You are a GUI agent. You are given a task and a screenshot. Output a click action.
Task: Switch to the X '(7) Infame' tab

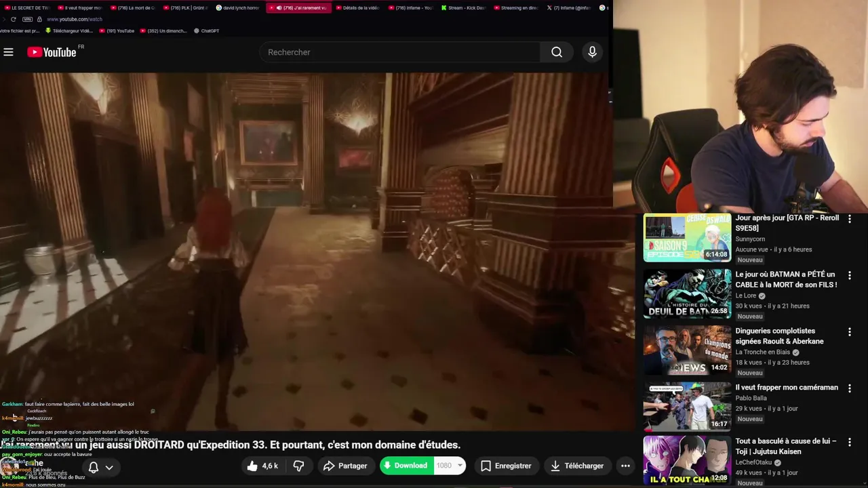pos(569,8)
